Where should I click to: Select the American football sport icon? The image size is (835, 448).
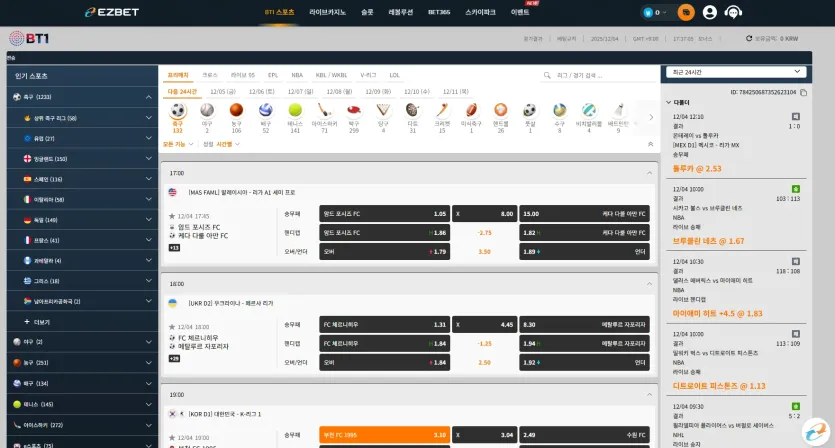coord(471,110)
